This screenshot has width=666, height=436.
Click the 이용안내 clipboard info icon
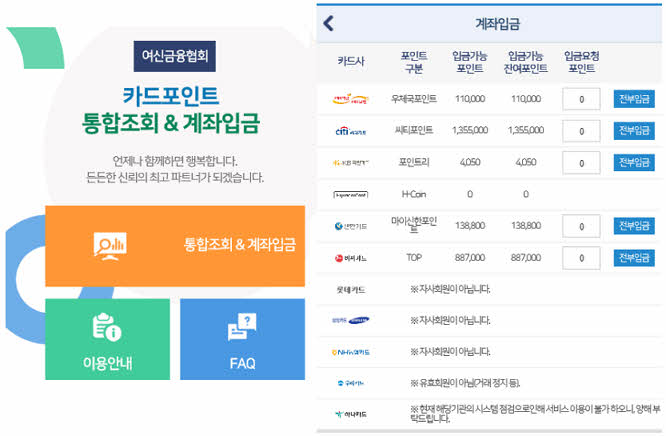(x=107, y=327)
